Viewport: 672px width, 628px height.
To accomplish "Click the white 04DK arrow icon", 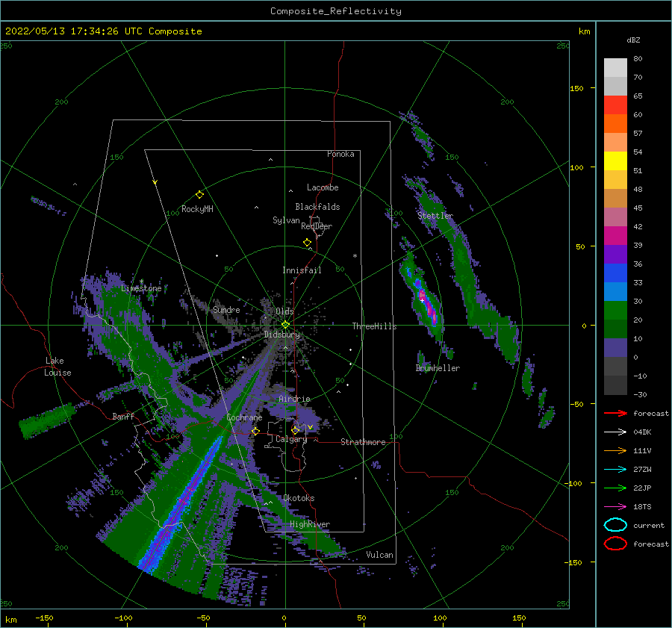I will pos(615,432).
